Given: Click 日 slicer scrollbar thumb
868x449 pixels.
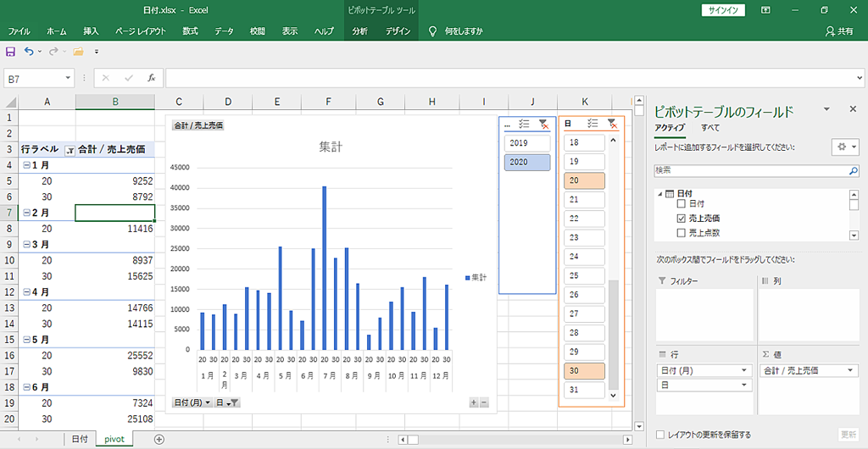Looking at the screenshot, I should tap(613, 334).
